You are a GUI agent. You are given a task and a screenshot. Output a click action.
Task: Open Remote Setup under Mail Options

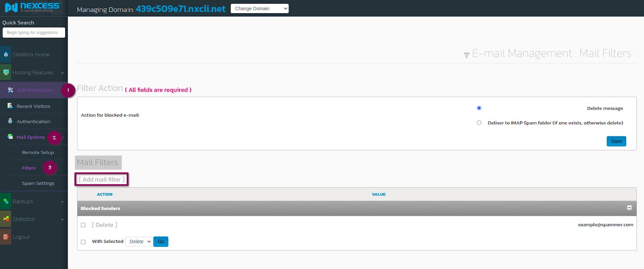pyautogui.click(x=38, y=152)
